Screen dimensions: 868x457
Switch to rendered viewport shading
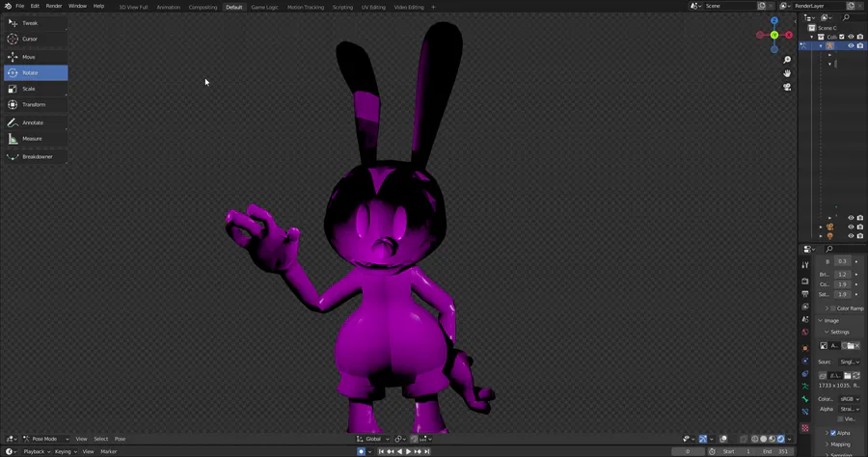coord(780,439)
